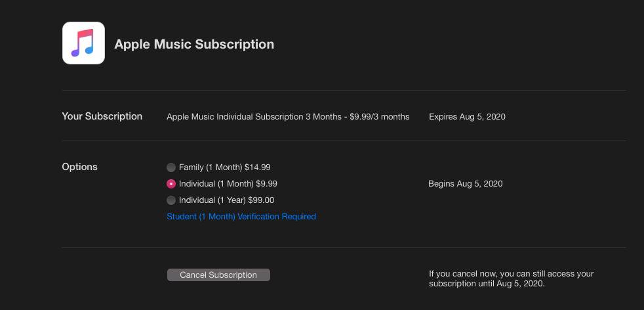Choose the Individual (1 Month) radio button
The height and width of the screenshot is (310, 644).
(x=171, y=184)
